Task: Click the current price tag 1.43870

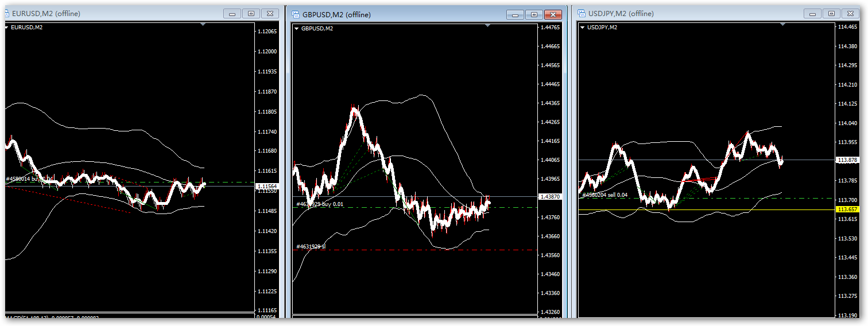Action: click(x=549, y=196)
